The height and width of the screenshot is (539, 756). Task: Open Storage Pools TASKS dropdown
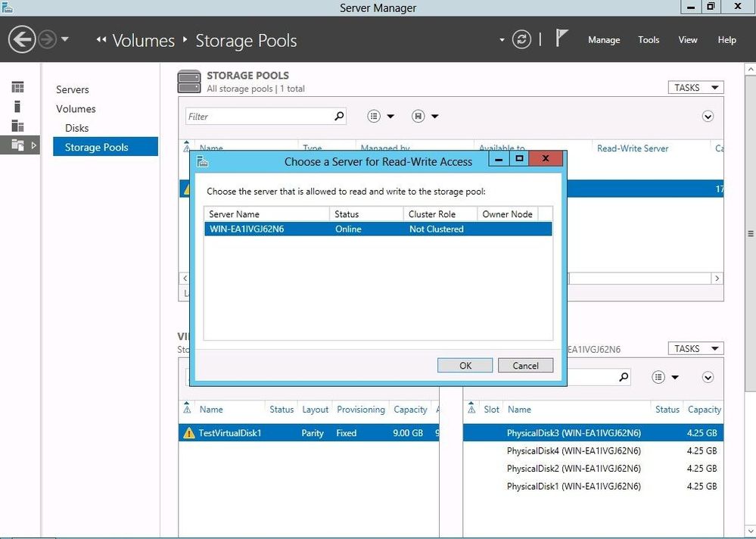pyautogui.click(x=695, y=87)
